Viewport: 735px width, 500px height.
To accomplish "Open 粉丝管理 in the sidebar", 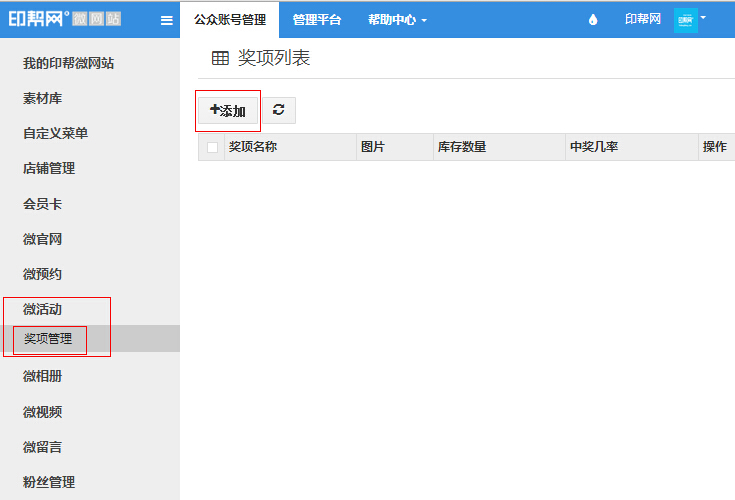I will coord(49,482).
